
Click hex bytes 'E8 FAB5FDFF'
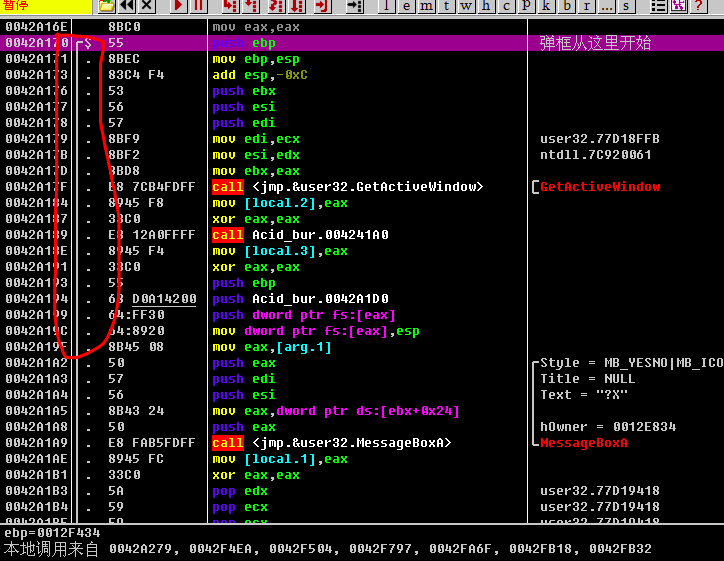pyautogui.click(x=152, y=443)
